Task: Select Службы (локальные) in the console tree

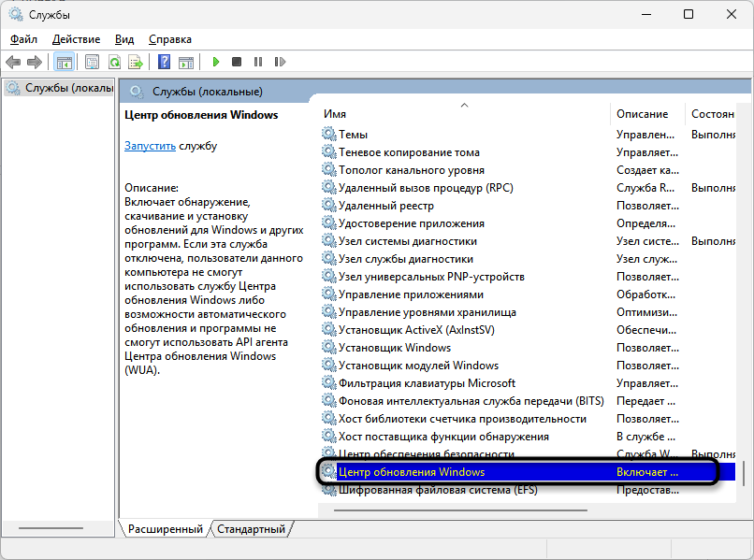Action: [x=65, y=88]
